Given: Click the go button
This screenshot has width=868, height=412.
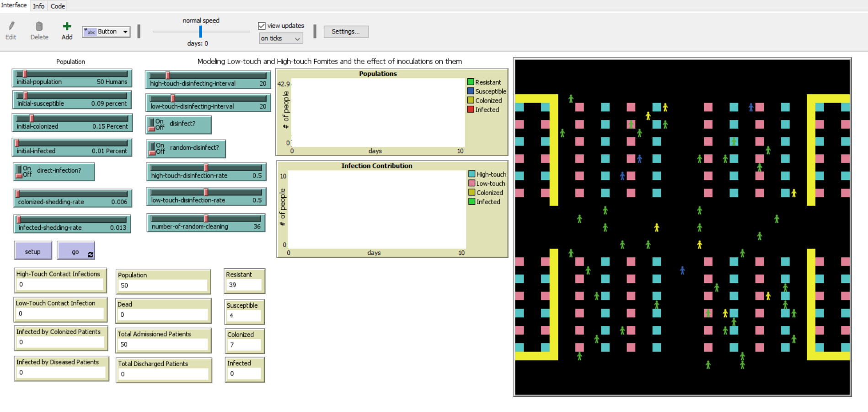Looking at the screenshot, I should [x=76, y=251].
